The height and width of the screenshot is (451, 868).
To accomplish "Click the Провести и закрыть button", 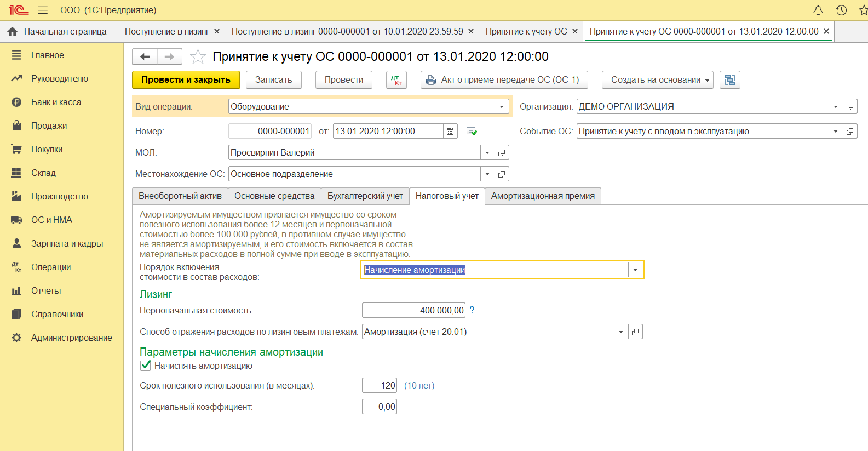I will [x=186, y=80].
